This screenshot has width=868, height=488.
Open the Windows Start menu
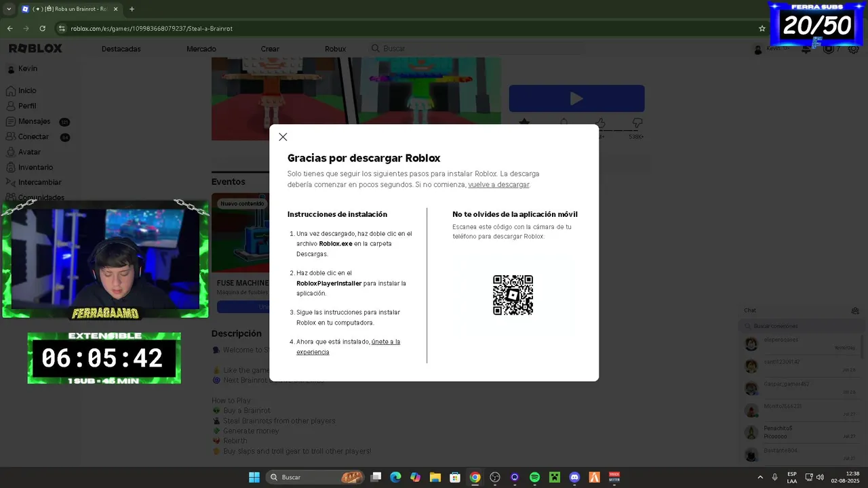[x=254, y=477]
